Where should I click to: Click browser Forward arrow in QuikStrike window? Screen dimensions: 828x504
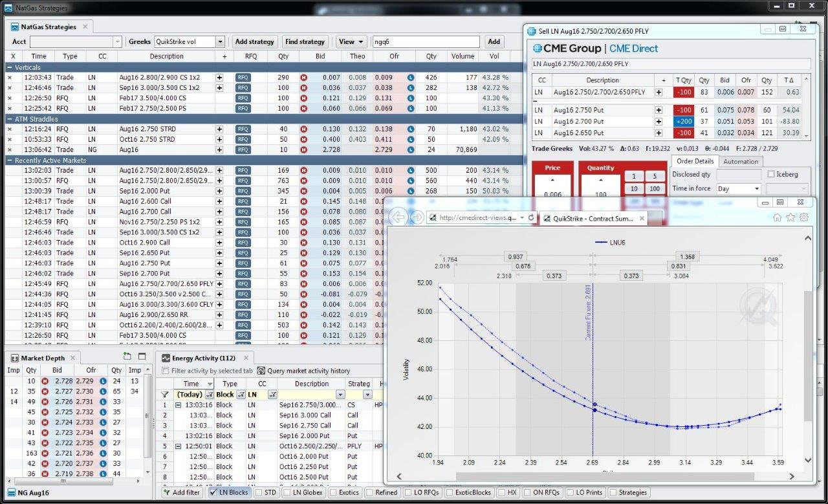417,217
